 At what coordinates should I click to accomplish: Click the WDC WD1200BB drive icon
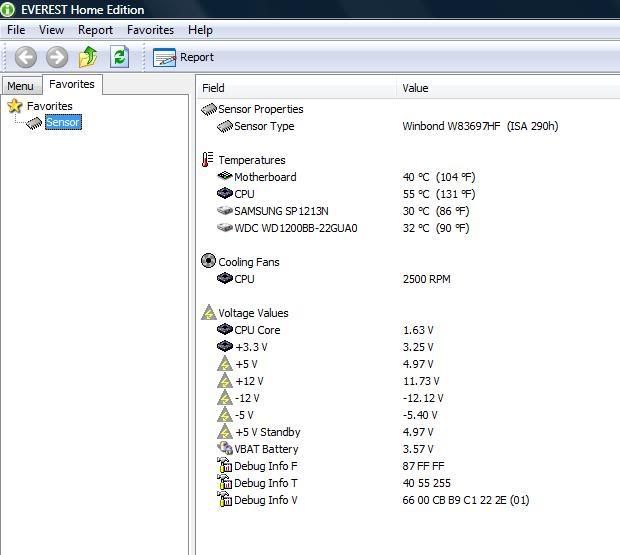225,227
